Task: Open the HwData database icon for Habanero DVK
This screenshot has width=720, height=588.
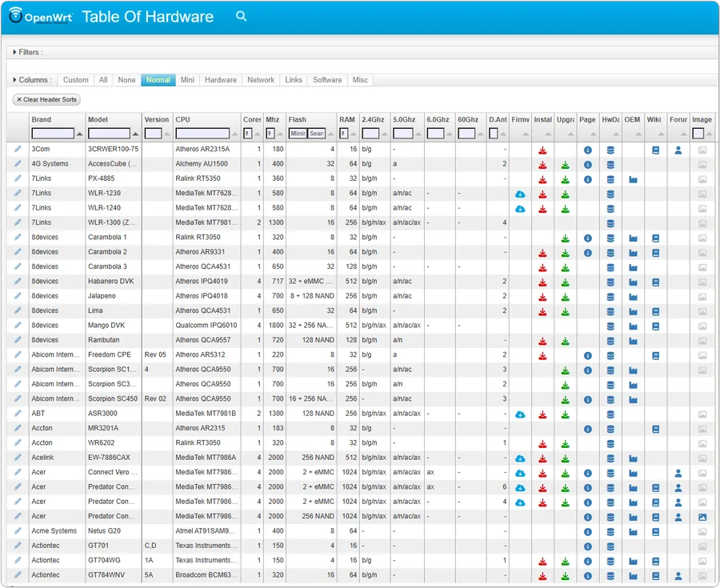Action: coord(610,282)
